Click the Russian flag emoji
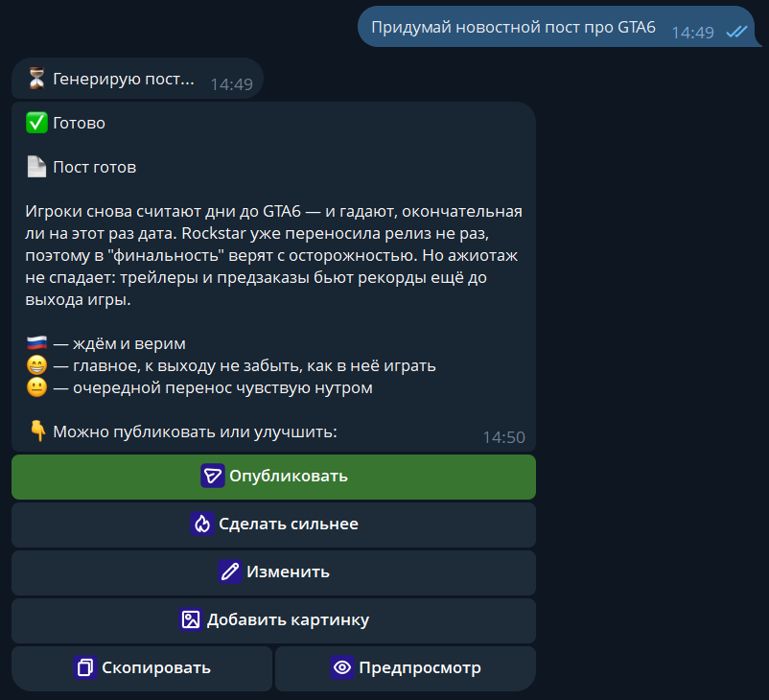This screenshot has width=769, height=700. 36,343
